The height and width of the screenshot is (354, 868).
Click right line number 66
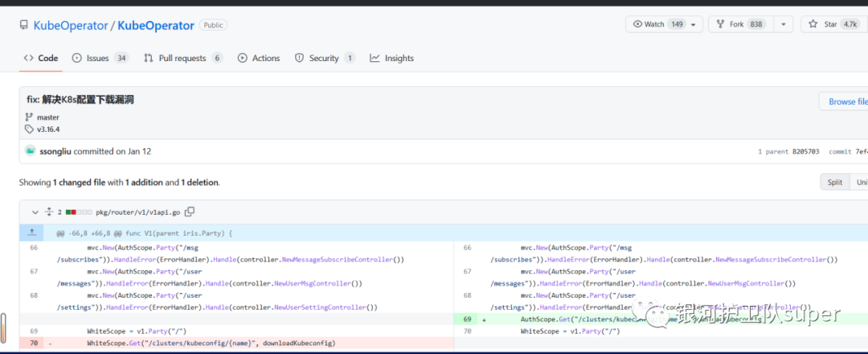[467, 248]
